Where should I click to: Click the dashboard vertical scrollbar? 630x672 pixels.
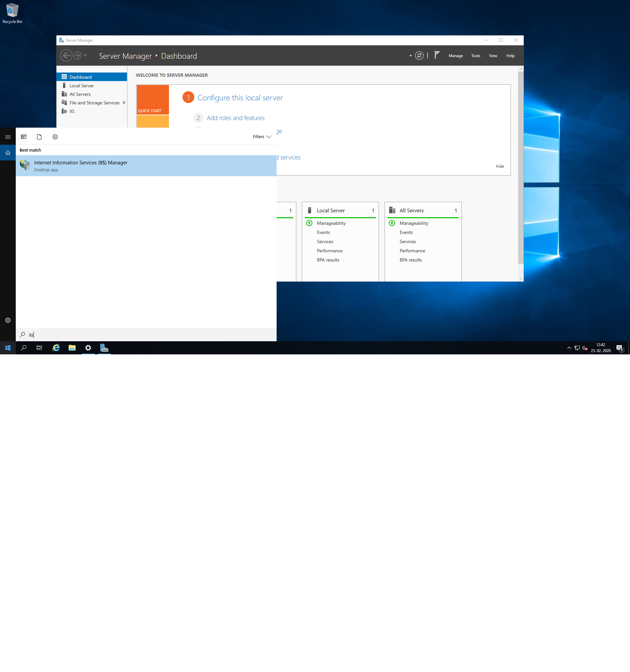click(x=520, y=168)
